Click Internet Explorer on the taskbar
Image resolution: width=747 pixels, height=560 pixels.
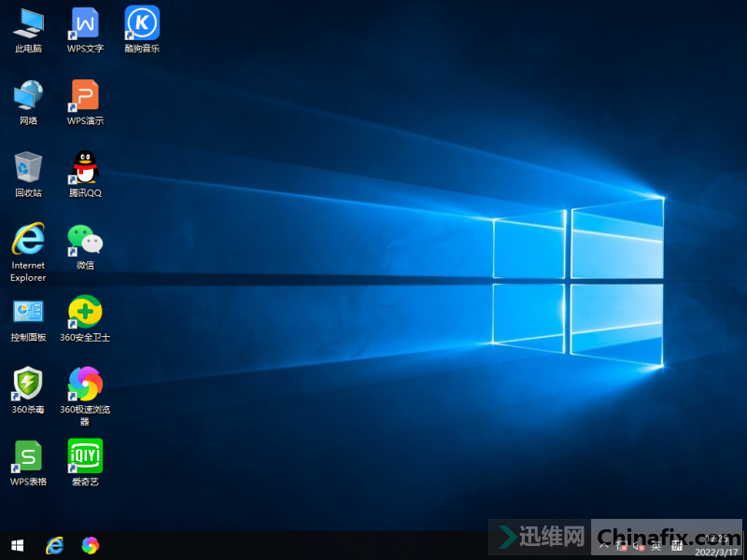(x=55, y=546)
